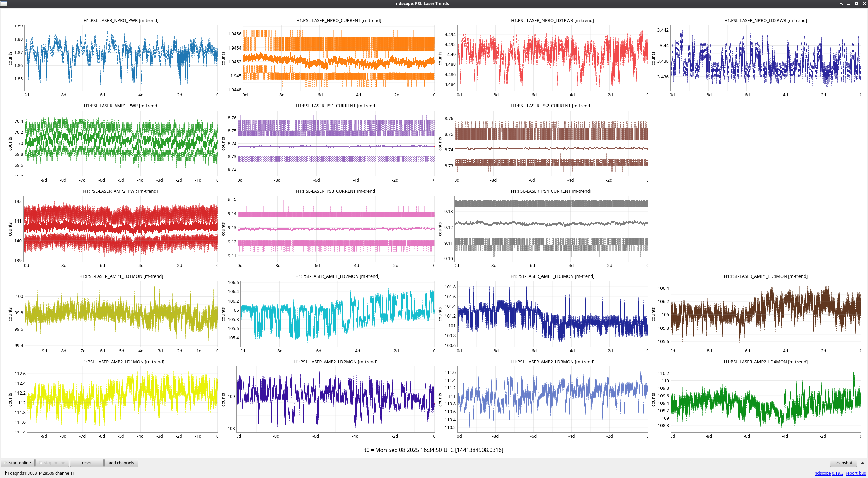Open the ndscope link
The image size is (868, 478).
[822, 473]
